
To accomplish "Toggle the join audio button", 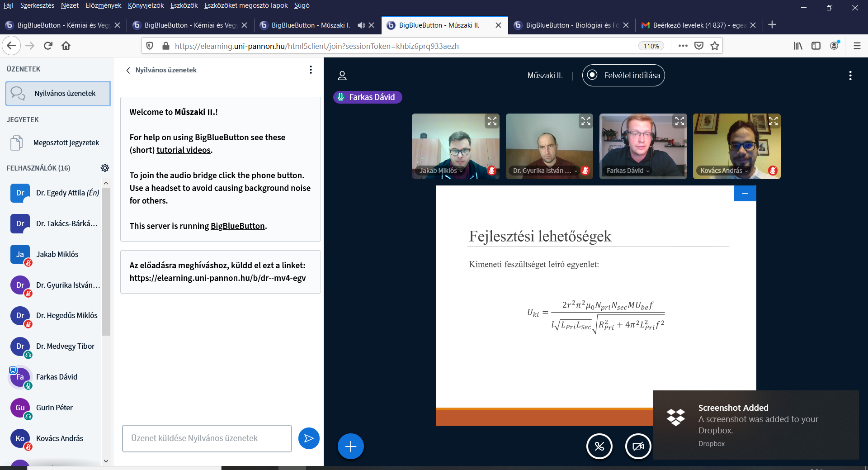I will pyautogui.click(x=599, y=446).
